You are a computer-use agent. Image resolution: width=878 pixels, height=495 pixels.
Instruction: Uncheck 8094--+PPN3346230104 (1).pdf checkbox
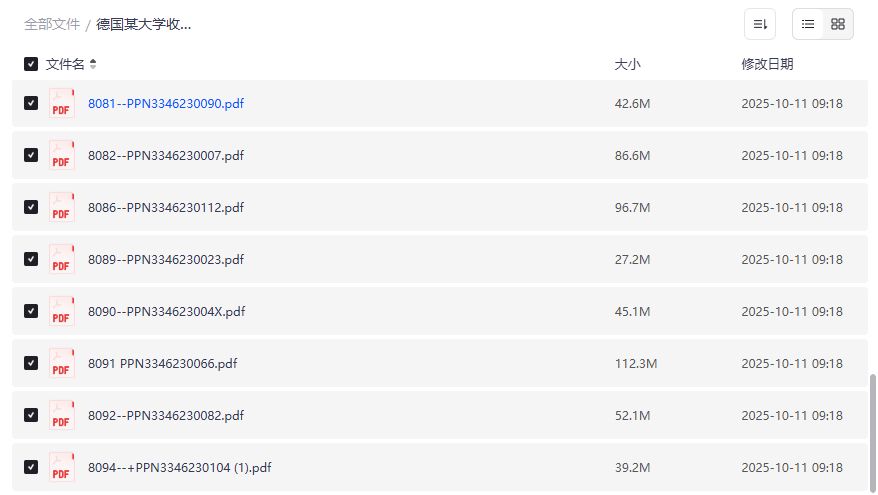pyautogui.click(x=31, y=467)
